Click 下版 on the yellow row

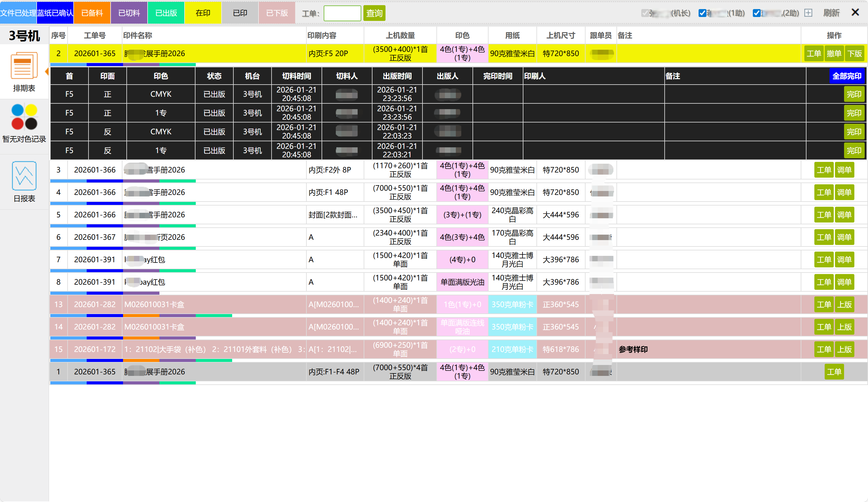(854, 53)
